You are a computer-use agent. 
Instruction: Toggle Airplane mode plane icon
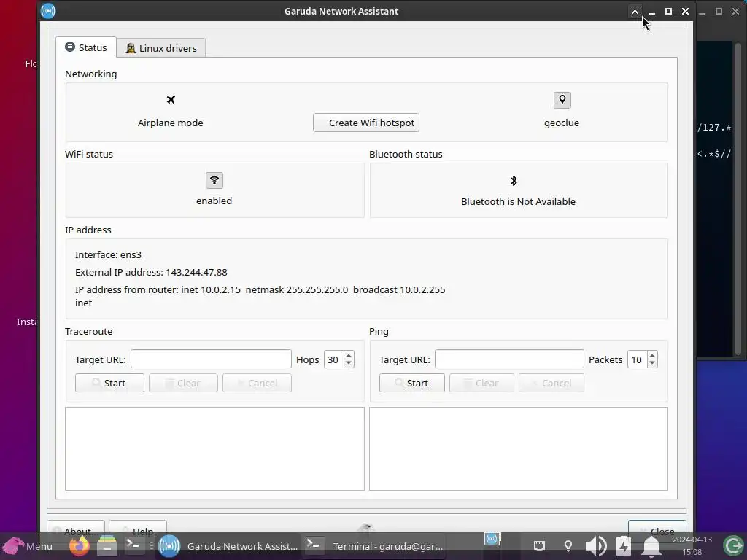(171, 100)
